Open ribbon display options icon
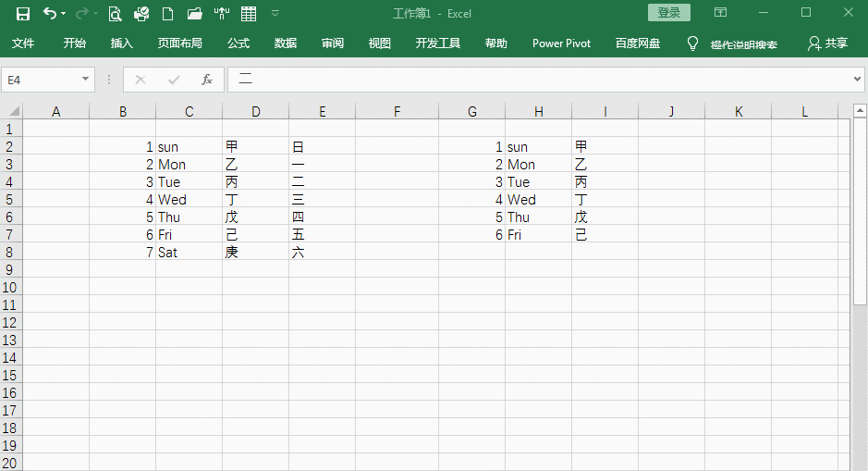Screen dimensions: 868x471 pyautogui.click(x=720, y=12)
